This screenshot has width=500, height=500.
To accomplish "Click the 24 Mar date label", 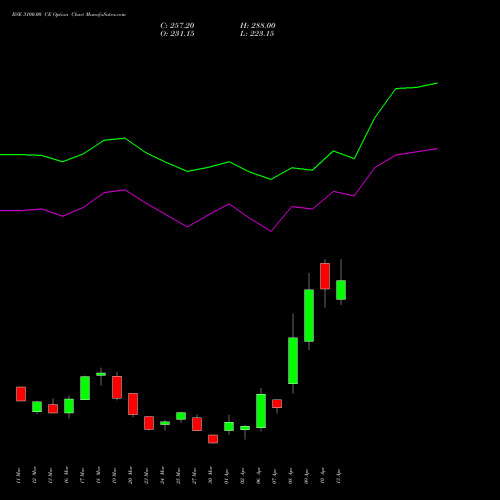I will pos(162,475).
